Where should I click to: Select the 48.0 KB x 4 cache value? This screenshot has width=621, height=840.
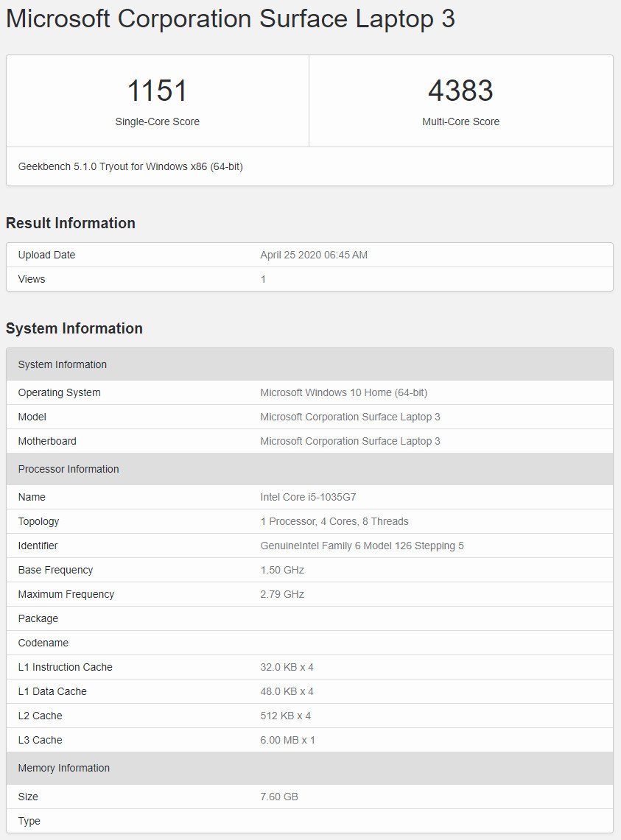tap(287, 691)
